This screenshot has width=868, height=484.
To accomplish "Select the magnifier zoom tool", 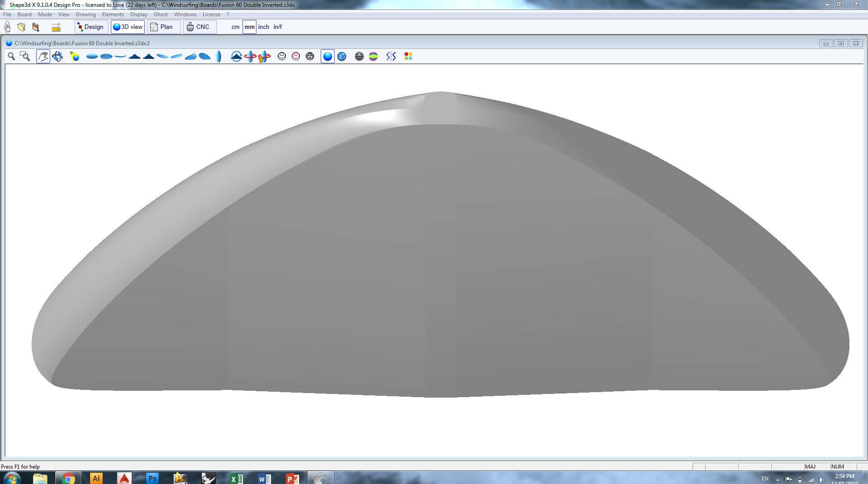I will point(11,57).
